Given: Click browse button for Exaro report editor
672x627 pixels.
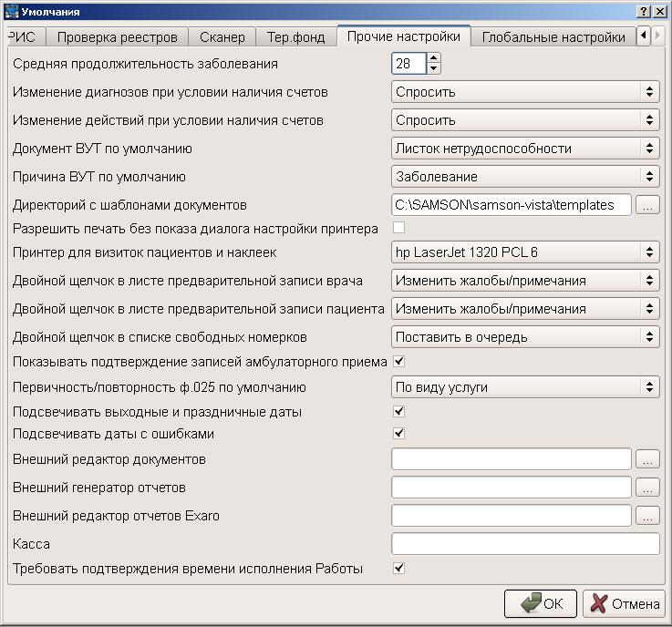Looking at the screenshot, I should pyautogui.click(x=646, y=516).
